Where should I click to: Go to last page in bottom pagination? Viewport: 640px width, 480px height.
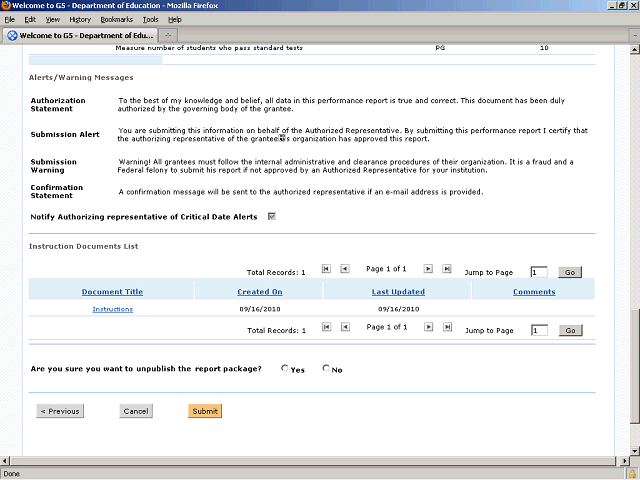coord(448,327)
